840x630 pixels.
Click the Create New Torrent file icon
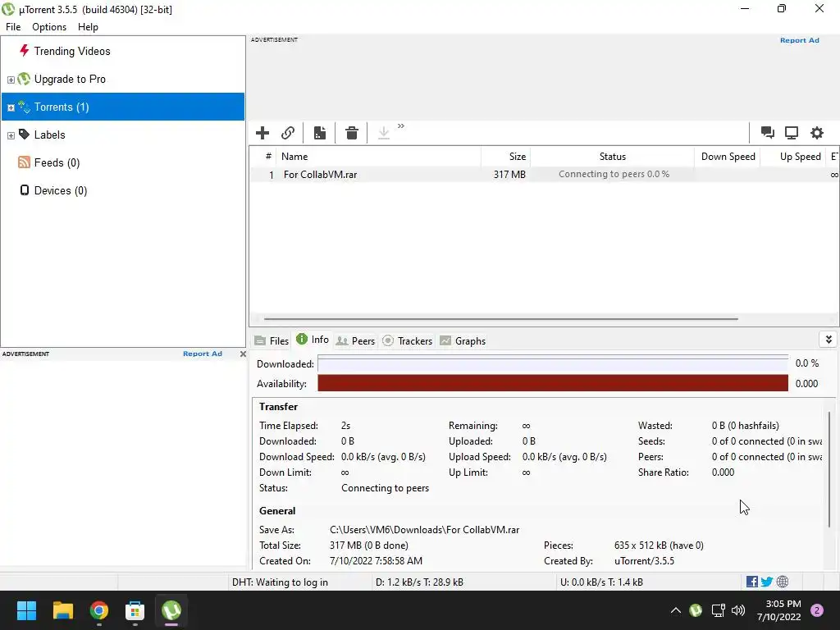tap(320, 133)
